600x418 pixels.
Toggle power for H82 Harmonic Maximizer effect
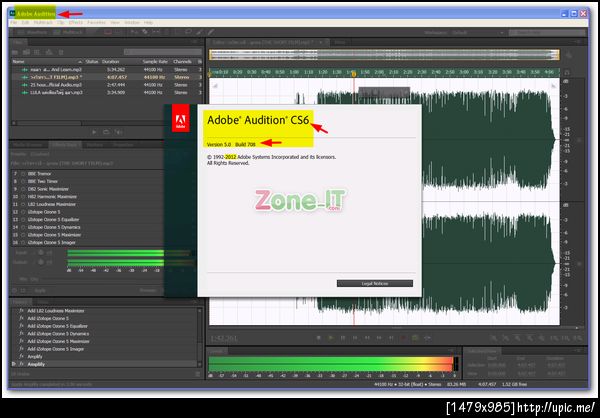(23, 197)
